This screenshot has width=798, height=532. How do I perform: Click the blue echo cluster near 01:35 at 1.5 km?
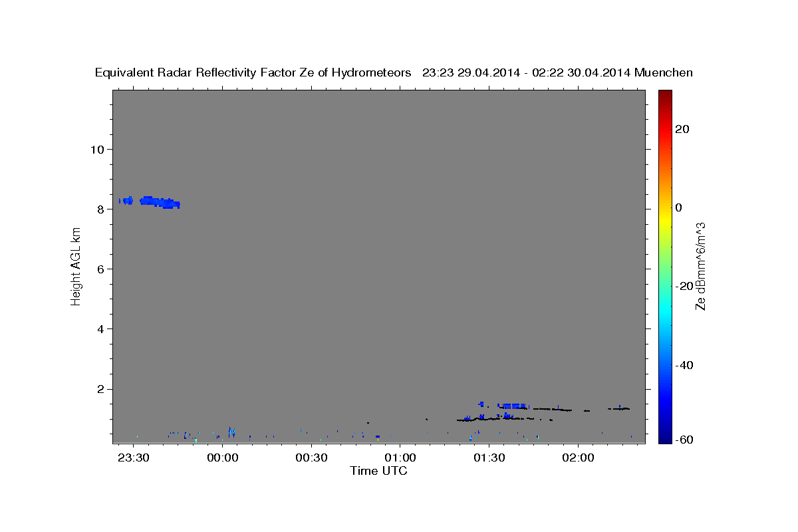pos(512,406)
